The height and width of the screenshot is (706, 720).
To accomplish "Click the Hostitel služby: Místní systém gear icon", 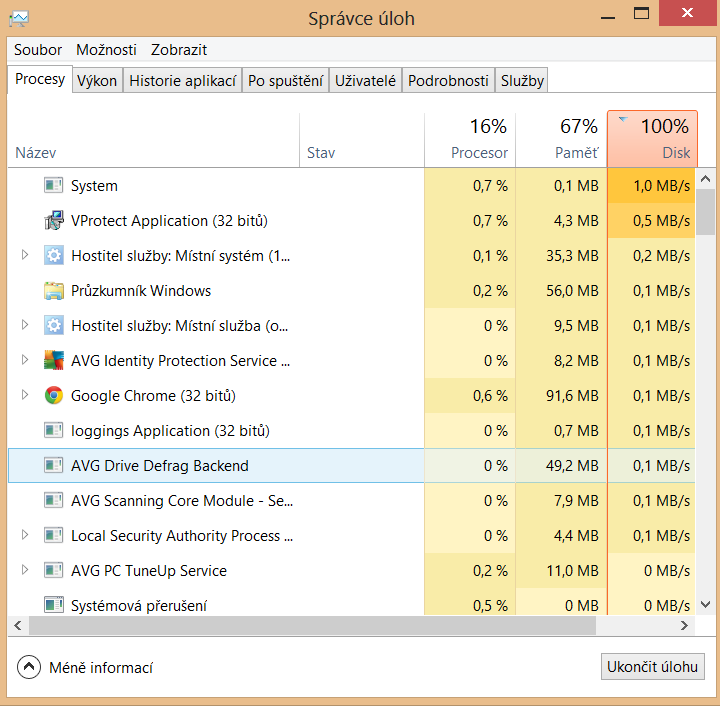I will pos(54,255).
